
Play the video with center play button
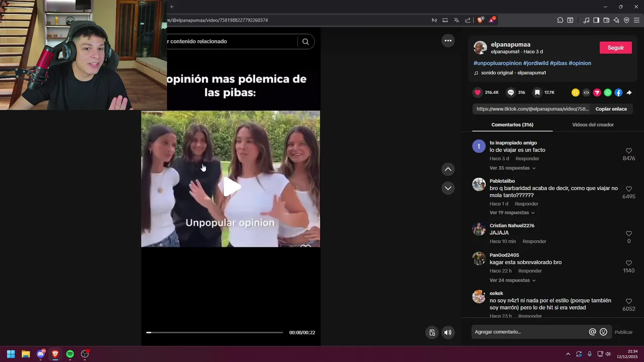point(231,187)
